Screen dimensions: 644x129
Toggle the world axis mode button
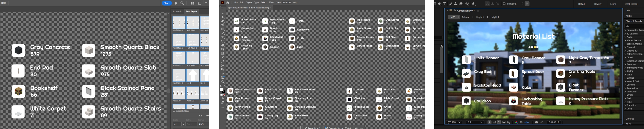click(x=492, y=4)
